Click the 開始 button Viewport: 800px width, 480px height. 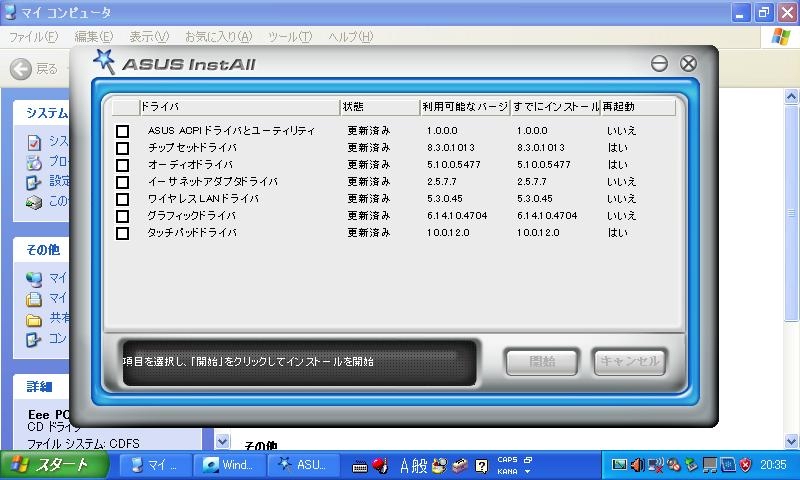(542, 362)
